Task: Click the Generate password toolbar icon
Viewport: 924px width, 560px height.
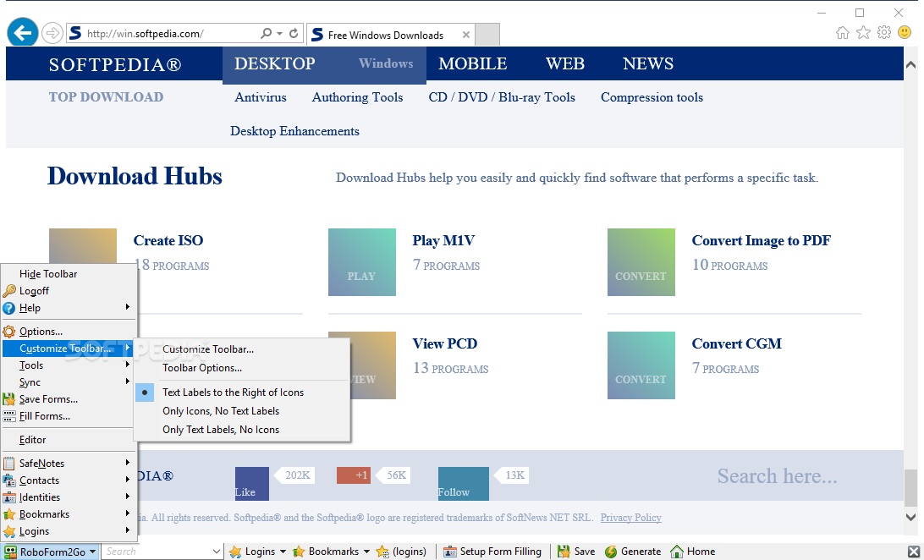Action: pos(611,552)
